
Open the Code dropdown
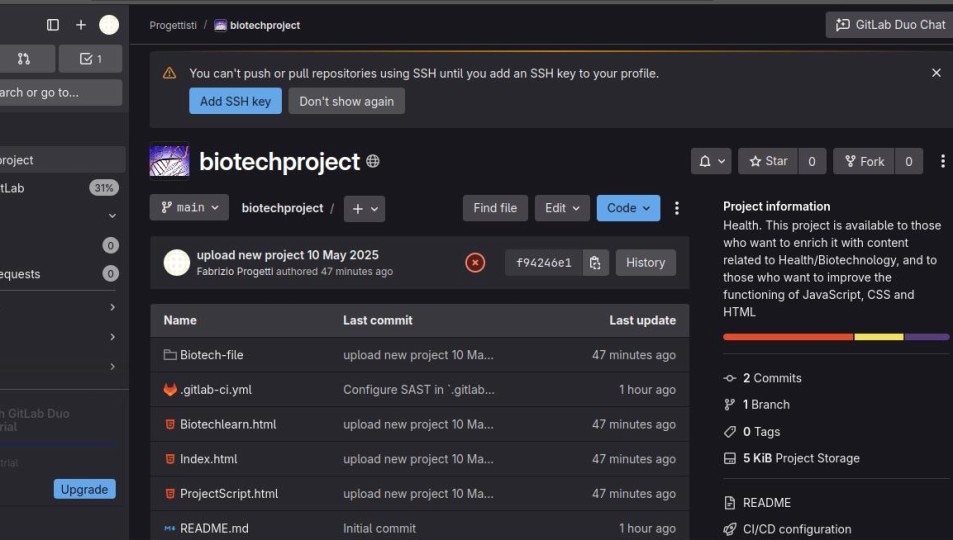[x=628, y=208]
